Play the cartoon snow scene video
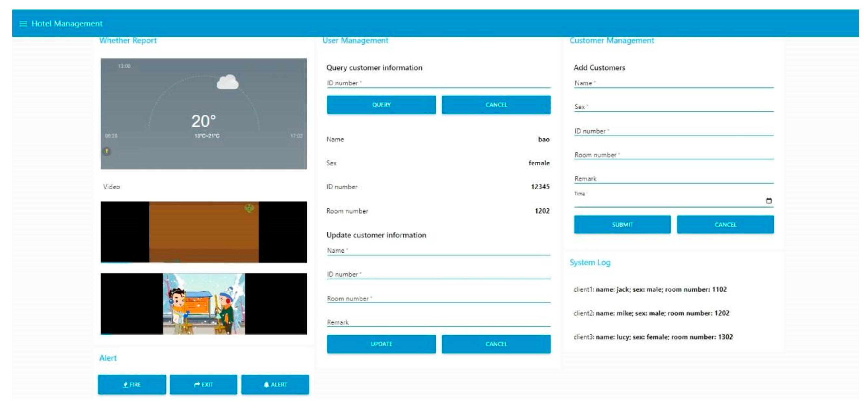 click(x=204, y=304)
